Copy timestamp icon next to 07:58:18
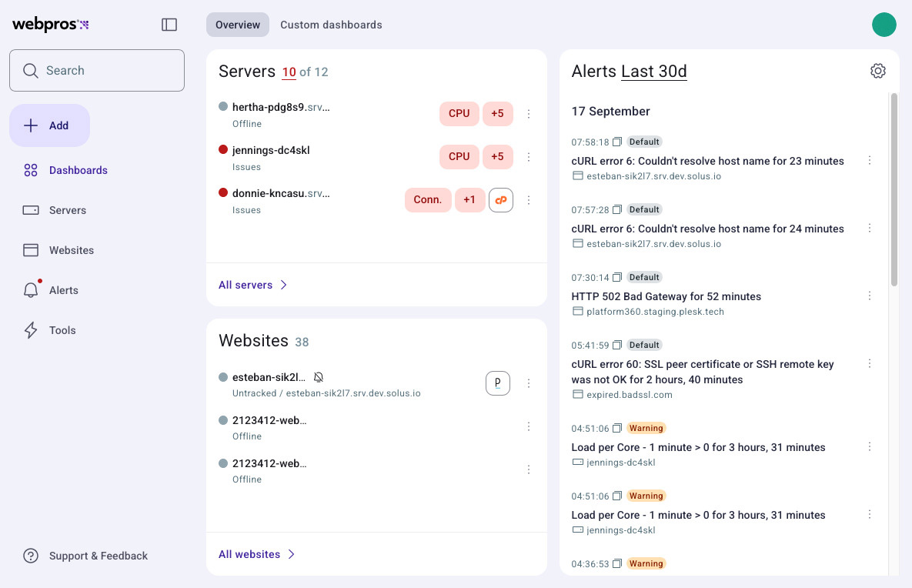This screenshot has height=588, width=912. point(617,142)
